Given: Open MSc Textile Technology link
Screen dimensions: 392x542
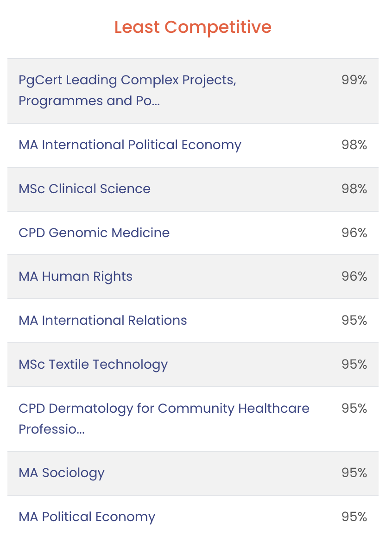Looking at the screenshot, I should coord(93,365).
